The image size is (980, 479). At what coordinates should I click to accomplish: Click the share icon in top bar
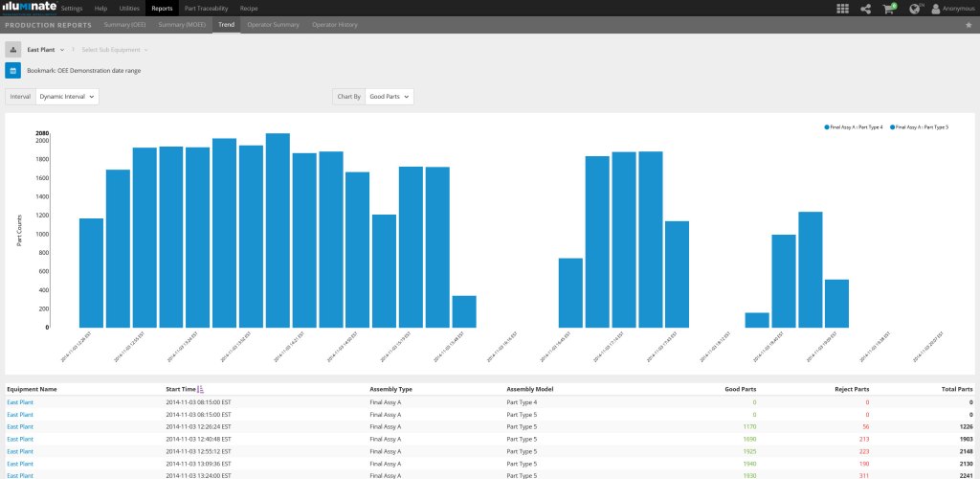pyautogui.click(x=866, y=9)
